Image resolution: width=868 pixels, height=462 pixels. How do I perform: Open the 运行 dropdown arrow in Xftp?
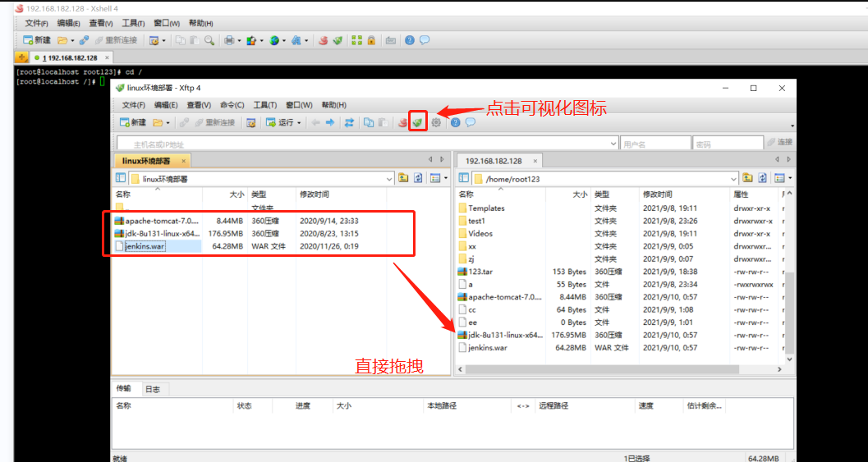point(300,123)
